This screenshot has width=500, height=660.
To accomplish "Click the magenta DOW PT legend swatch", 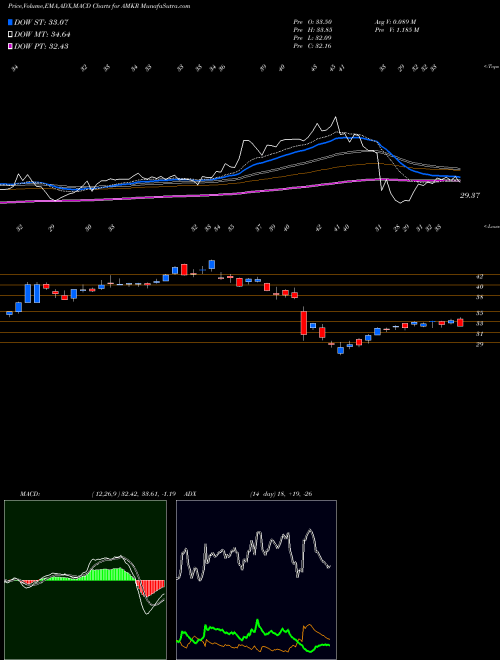I will tap(10, 46).
